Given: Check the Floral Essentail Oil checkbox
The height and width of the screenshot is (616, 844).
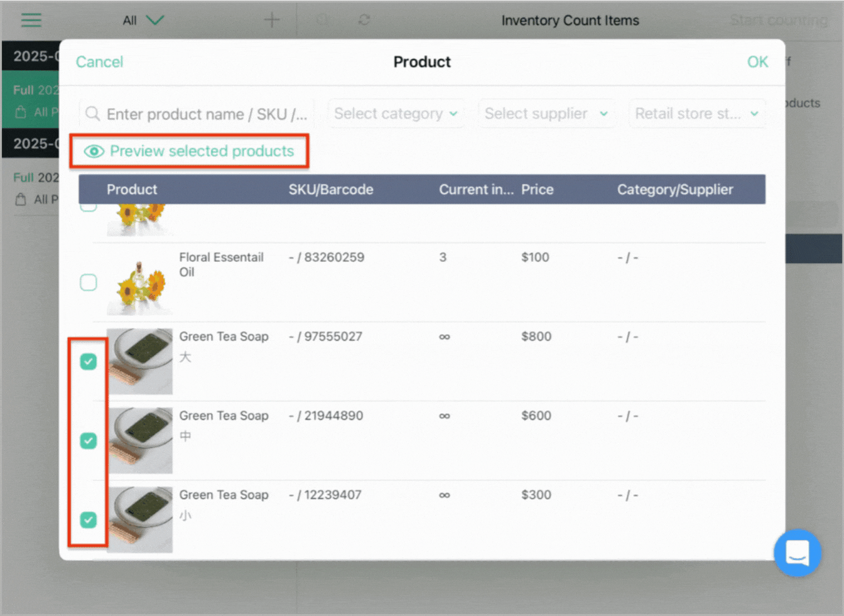Looking at the screenshot, I should (x=89, y=283).
